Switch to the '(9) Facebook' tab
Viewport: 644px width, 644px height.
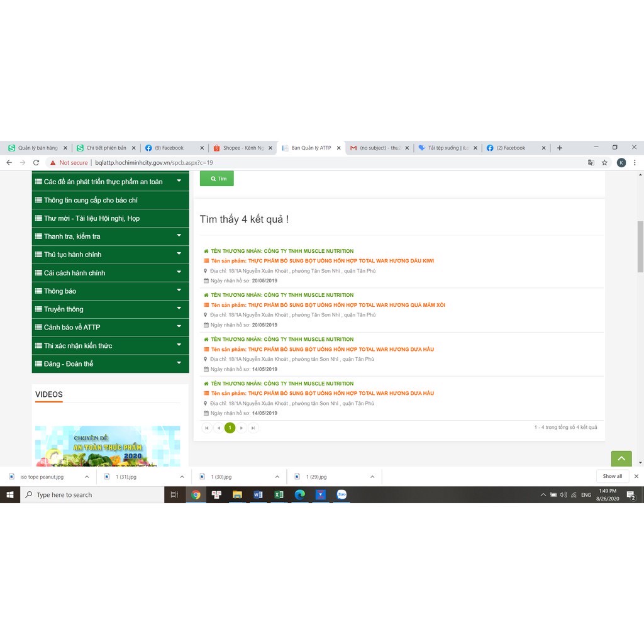[x=174, y=148]
